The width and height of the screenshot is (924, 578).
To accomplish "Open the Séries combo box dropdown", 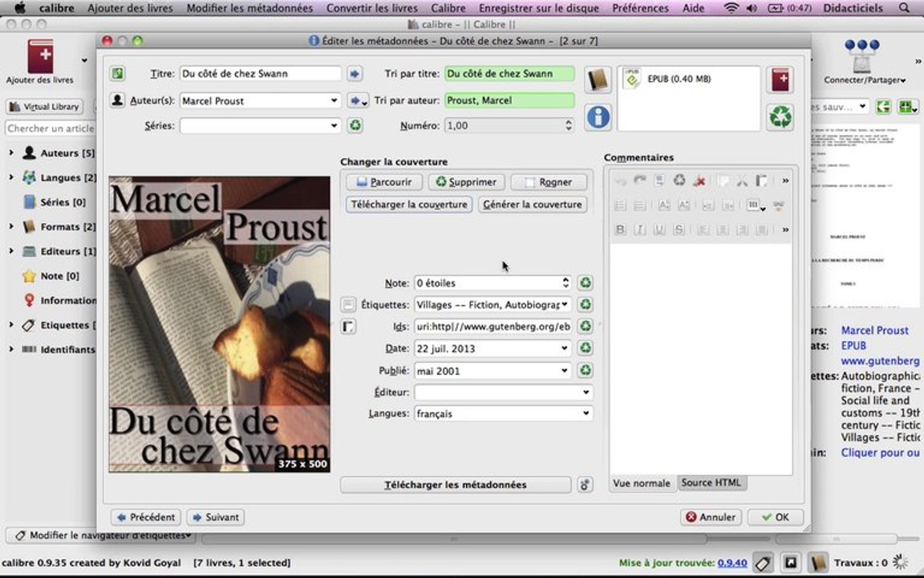I will tap(334, 125).
